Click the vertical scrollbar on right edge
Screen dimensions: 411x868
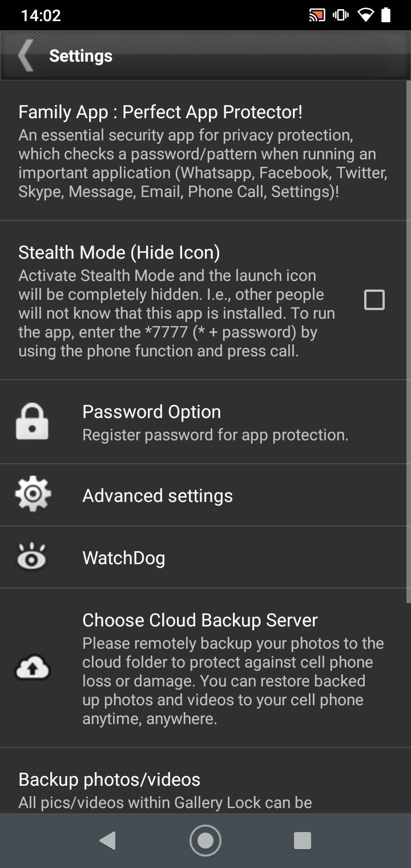(x=408, y=341)
